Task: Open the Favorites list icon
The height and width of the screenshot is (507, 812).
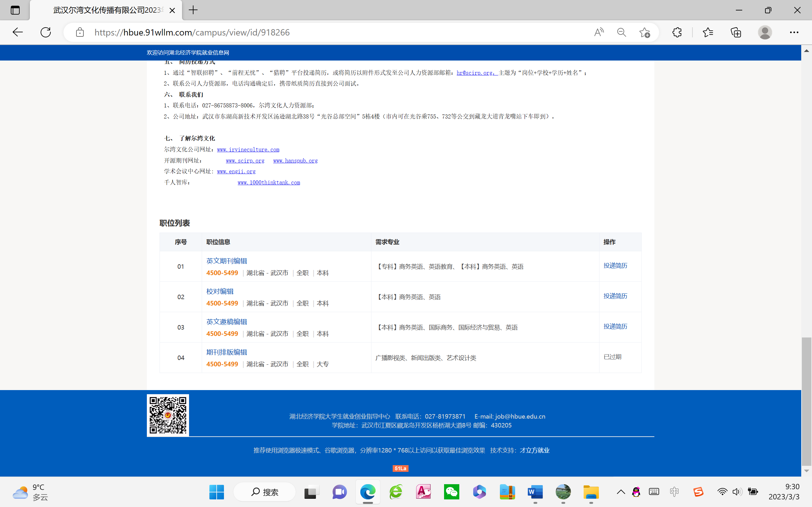Action: click(x=708, y=32)
